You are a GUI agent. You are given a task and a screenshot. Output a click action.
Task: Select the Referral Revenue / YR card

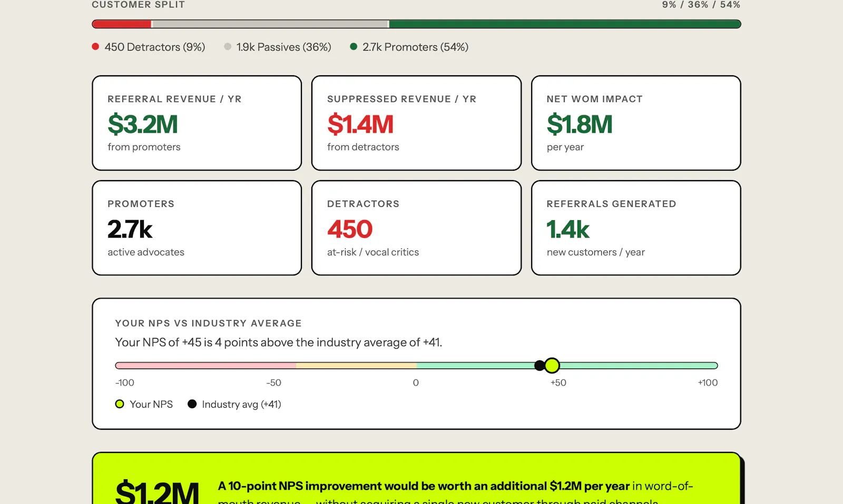197,123
